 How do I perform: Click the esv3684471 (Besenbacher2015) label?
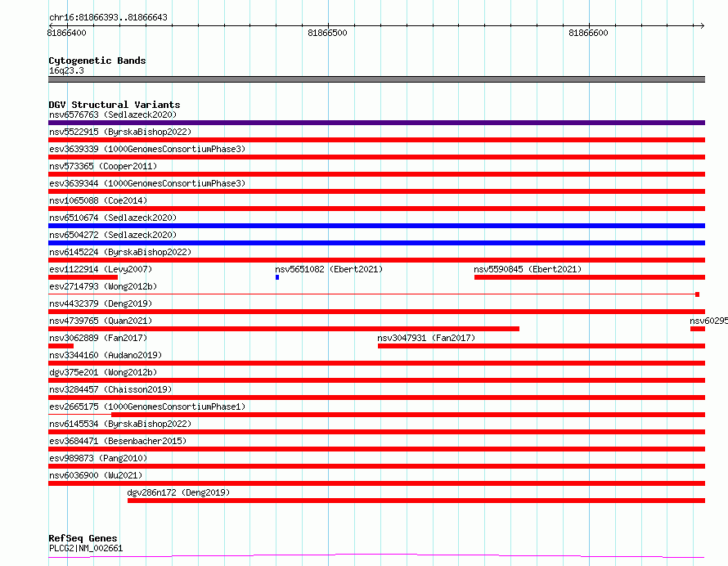coord(118,441)
